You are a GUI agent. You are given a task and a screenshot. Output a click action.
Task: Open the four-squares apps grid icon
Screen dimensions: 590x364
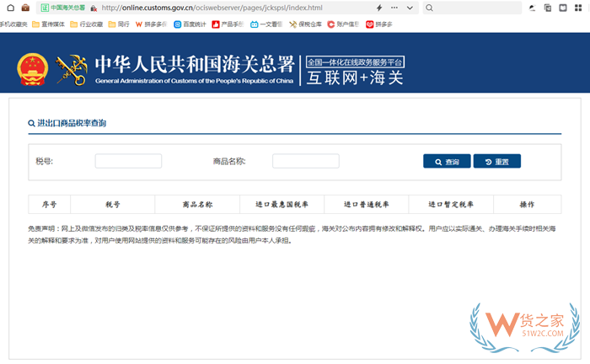click(x=578, y=8)
